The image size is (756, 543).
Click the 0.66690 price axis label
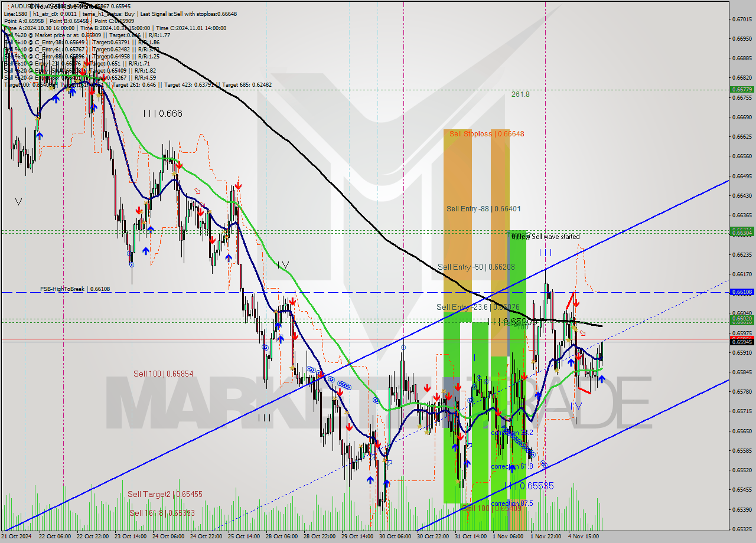(742, 117)
